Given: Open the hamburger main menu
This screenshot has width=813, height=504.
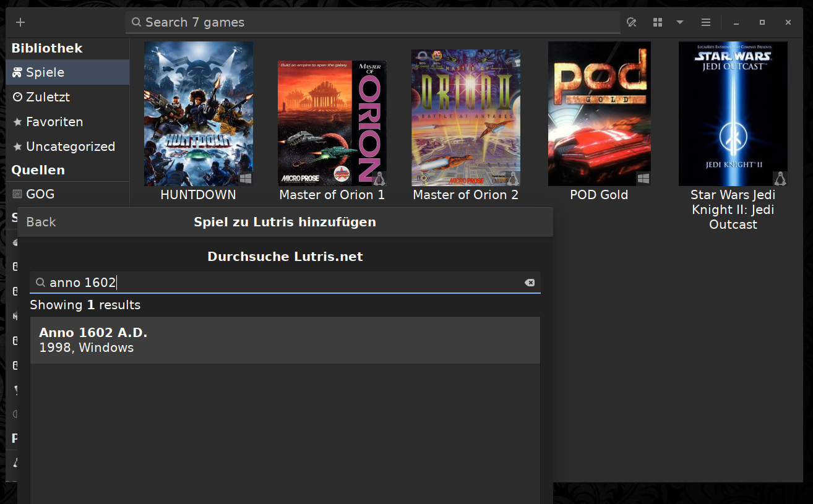Looking at the screenshot, I should [x=706, y=22].
